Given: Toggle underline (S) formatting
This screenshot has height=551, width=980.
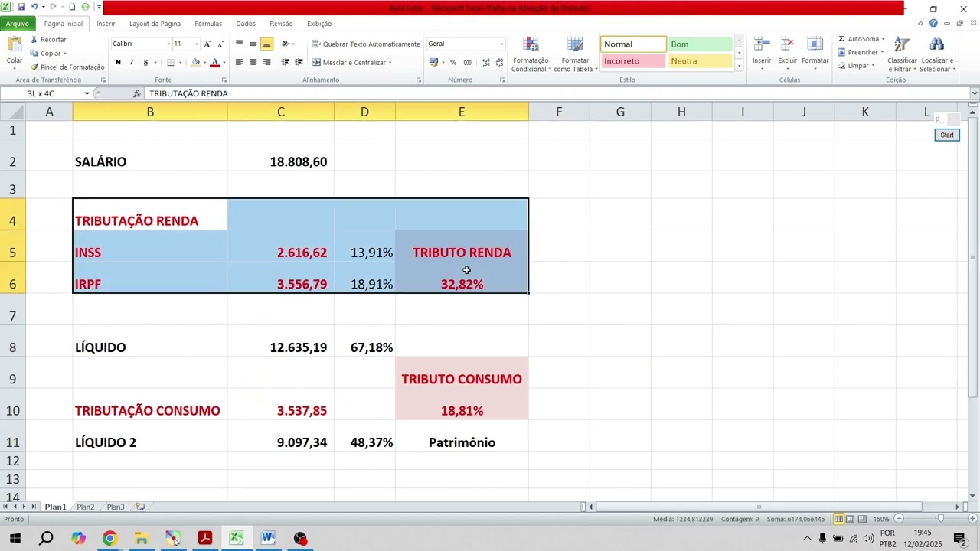Looking at the screenshot, I should point(145,62).
